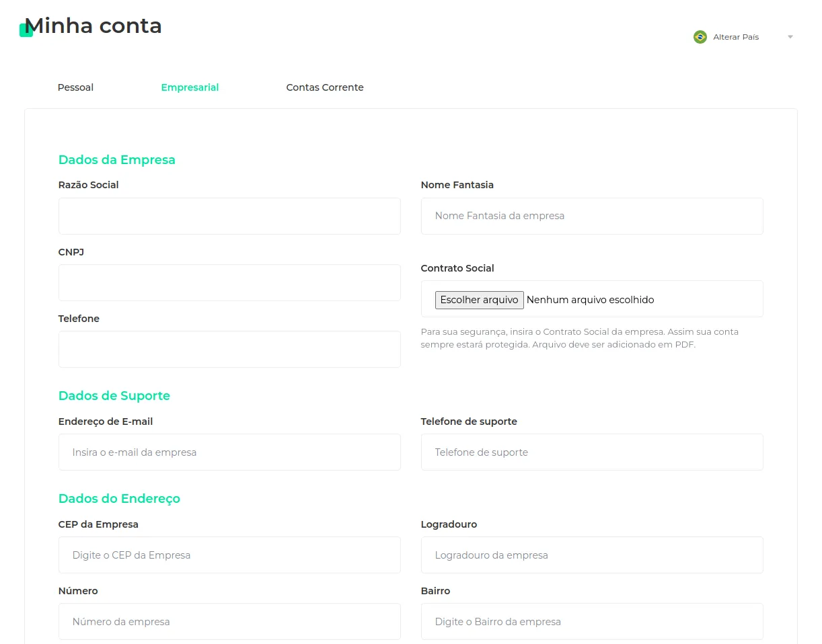The image size is (822, 644).
Task: Click the Endereço de E-mail input field
Action: click(x=229, y=452)
